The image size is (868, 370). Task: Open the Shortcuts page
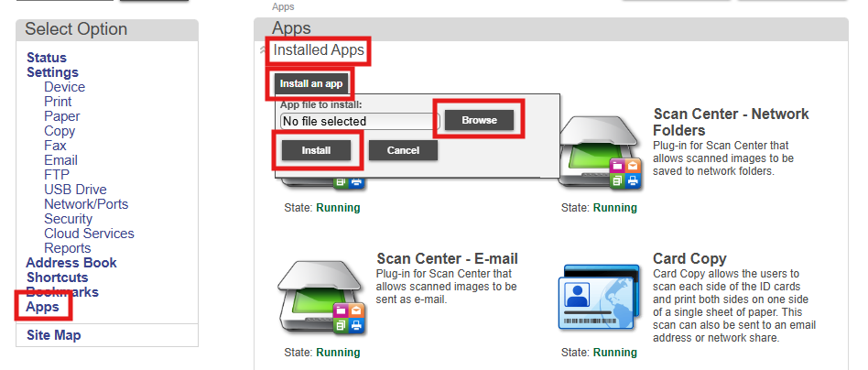click(x=57, y=277)
